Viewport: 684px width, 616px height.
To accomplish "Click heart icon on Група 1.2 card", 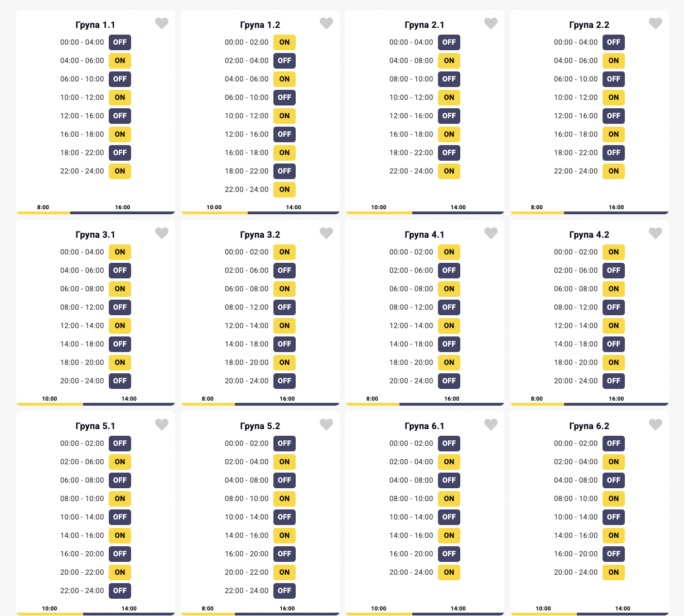I will pos(326,23).
